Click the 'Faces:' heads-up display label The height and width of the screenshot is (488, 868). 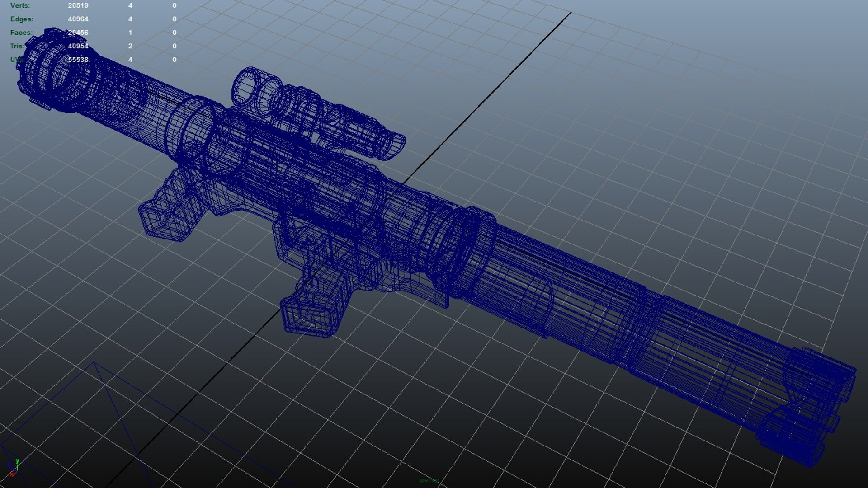(x=22, y=33)
